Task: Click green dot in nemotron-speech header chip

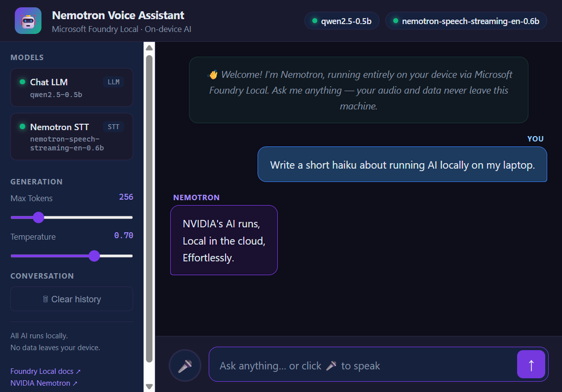Action: (395, 21)
